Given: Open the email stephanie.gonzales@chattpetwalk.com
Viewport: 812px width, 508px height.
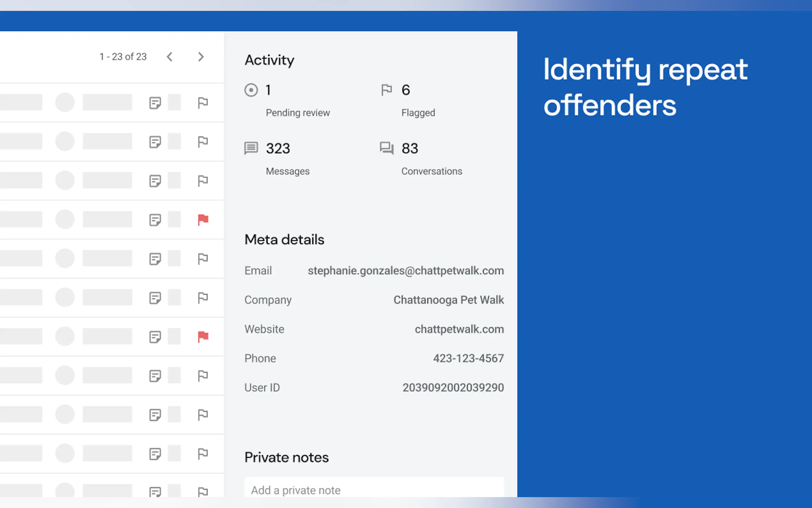Looking at the screenshot, I should [x=405, y=271].
